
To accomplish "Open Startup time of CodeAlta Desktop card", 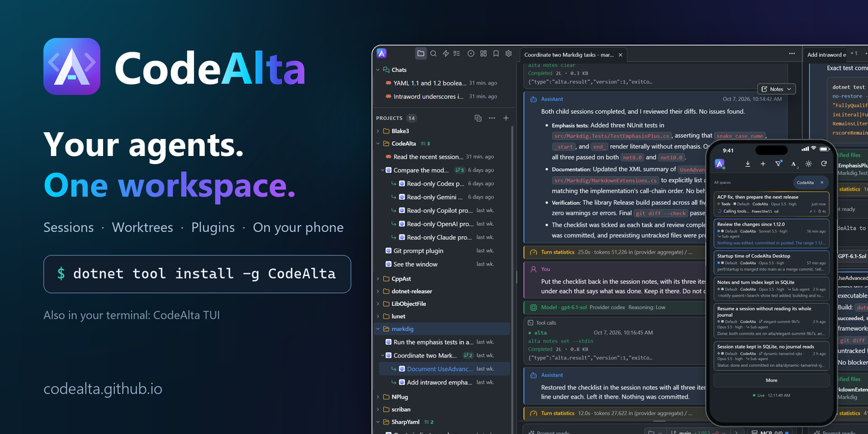I will (772, 262).
